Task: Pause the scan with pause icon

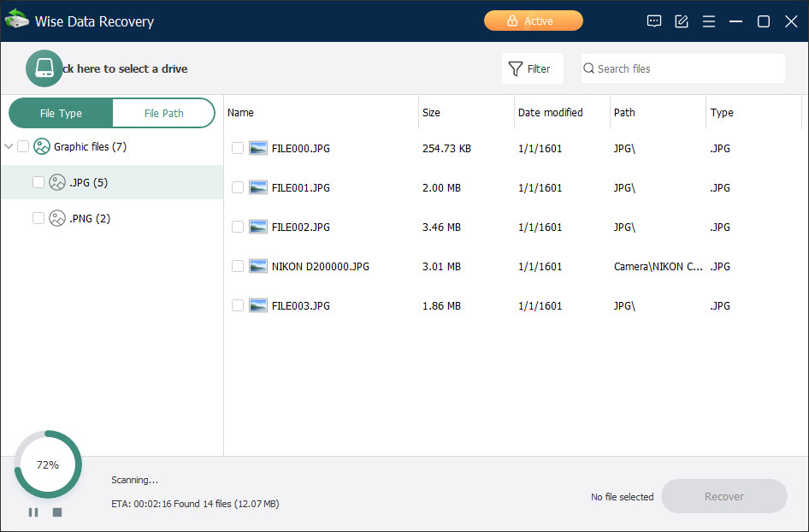Action: pyautogui.click(x=33, y=512)
